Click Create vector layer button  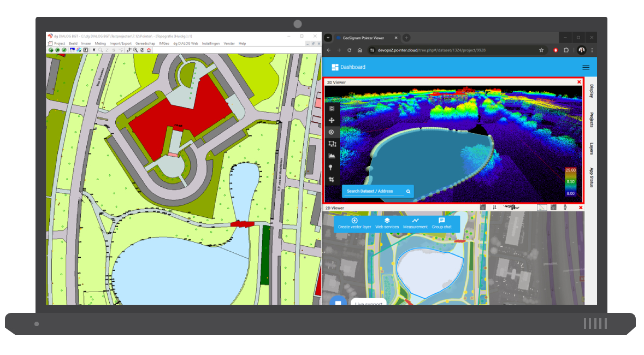pyautogui.click(x=355, y=223)
